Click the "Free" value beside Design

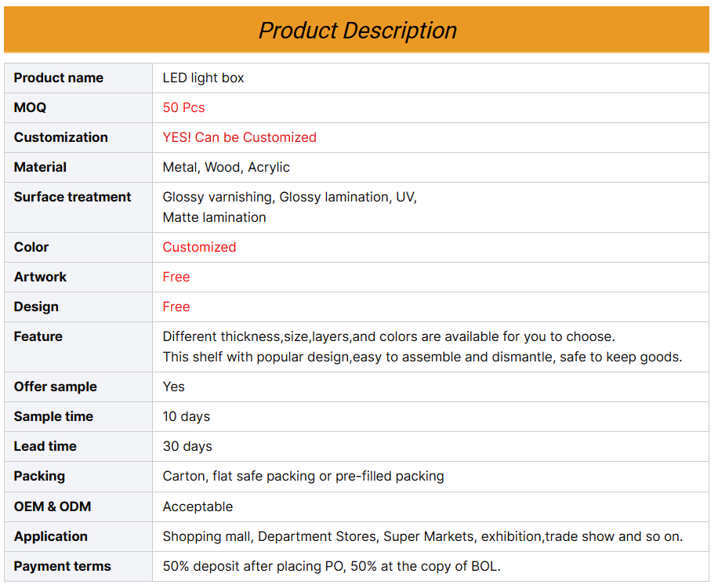point(176,307)
